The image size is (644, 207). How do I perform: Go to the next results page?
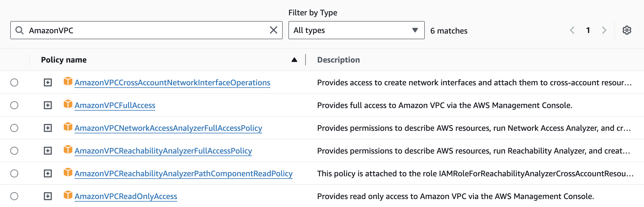pos(604,30)
